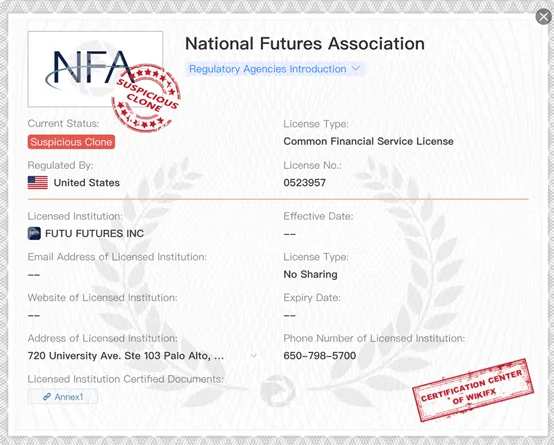
Task: Expand the full address with the chevron
Action: point(253,356)
